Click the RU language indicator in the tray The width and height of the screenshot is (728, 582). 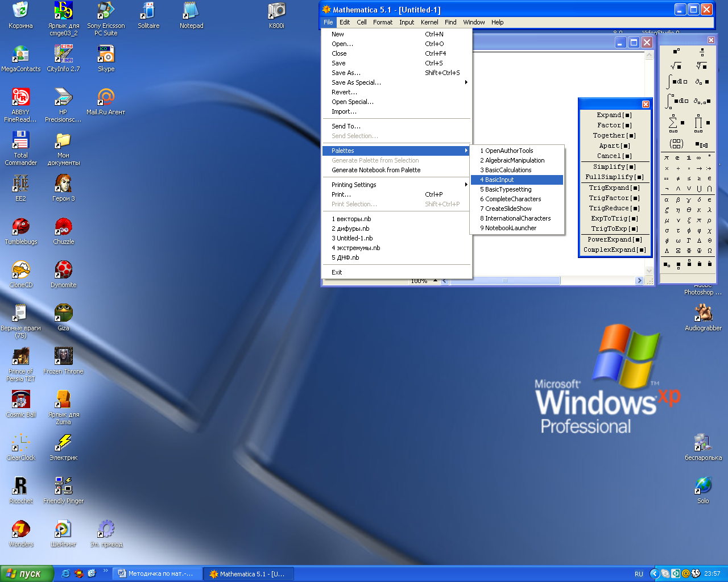pyautogui.click(x=639, y=574)
